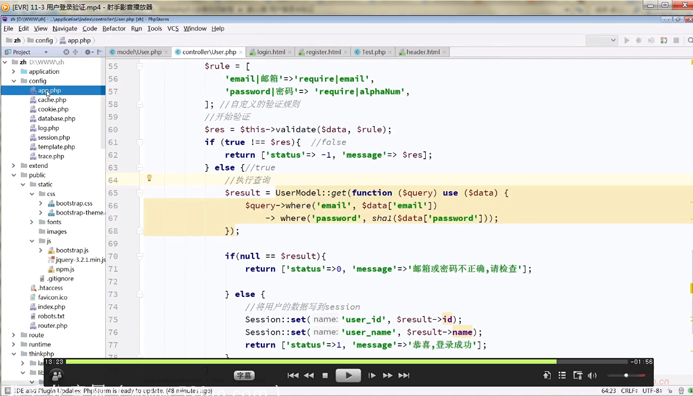
Task: Click the fold marker at line 65
Action: (x=140, y=193)
